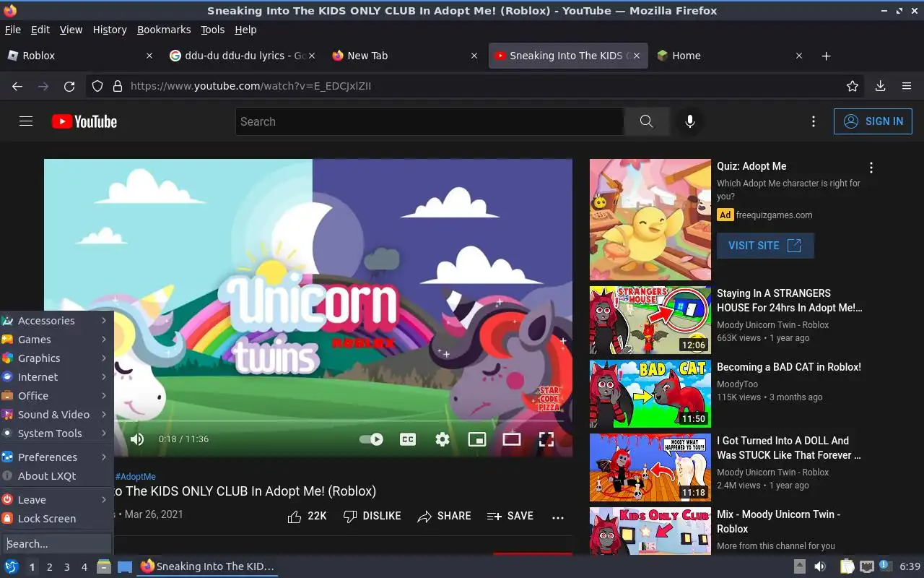Screen dimensions: 924x578
Task: Open the clipboard manager tray icon
Action: pyautogui.click(x=847, y=566)
